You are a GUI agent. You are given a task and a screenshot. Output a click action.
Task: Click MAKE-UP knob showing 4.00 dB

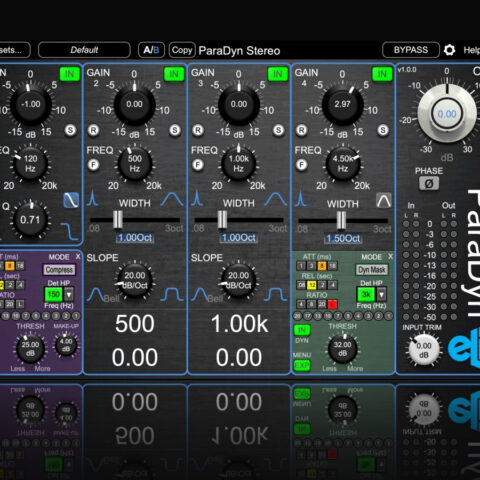pyautogui.click(x=66, y=346)
